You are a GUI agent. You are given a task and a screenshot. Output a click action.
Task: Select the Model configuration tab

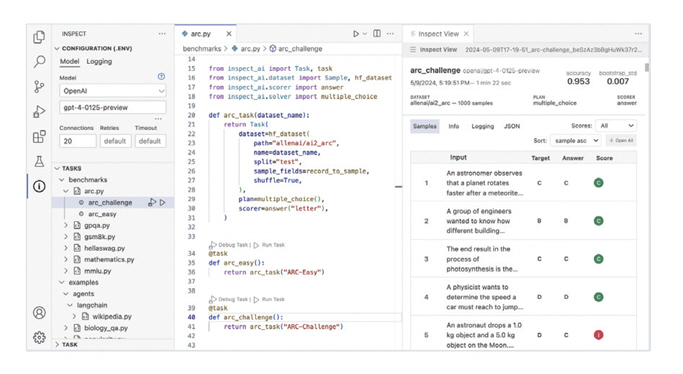tap(69, 61)
